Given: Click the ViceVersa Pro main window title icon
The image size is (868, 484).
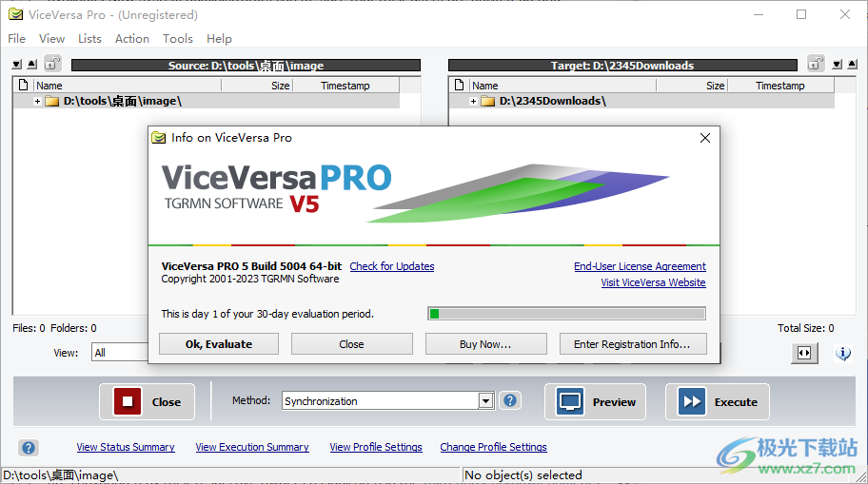Looking at the screenshot, I should pyautogui.click(x=15, y=14).
